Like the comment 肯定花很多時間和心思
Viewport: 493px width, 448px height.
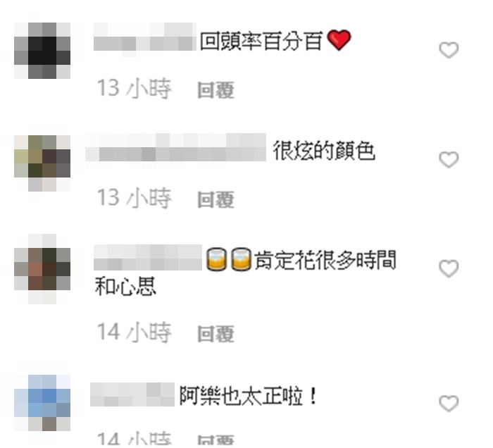(x=449, y=268)
